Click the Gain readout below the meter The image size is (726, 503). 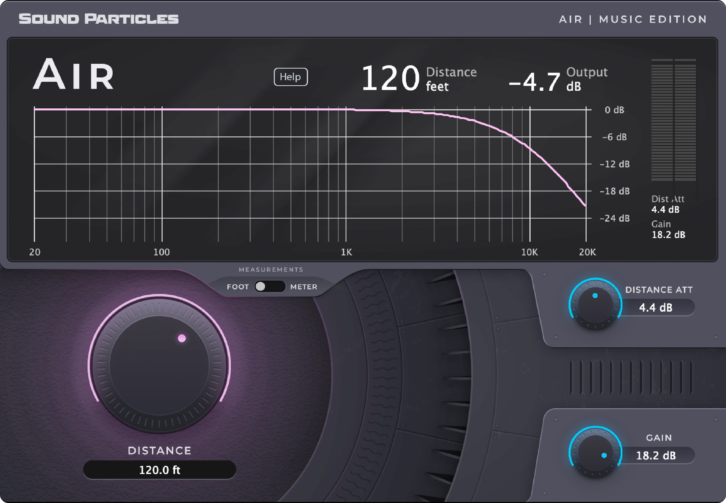tap(667, 230)
